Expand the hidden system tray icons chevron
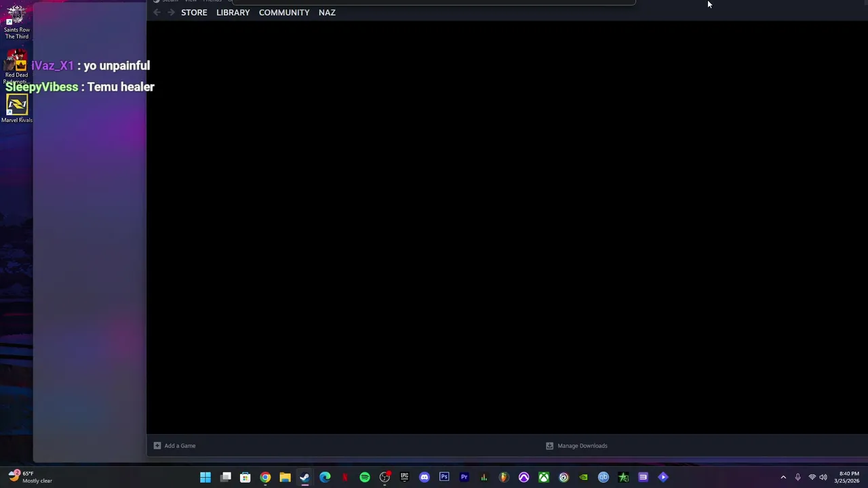 click(783, 477)
